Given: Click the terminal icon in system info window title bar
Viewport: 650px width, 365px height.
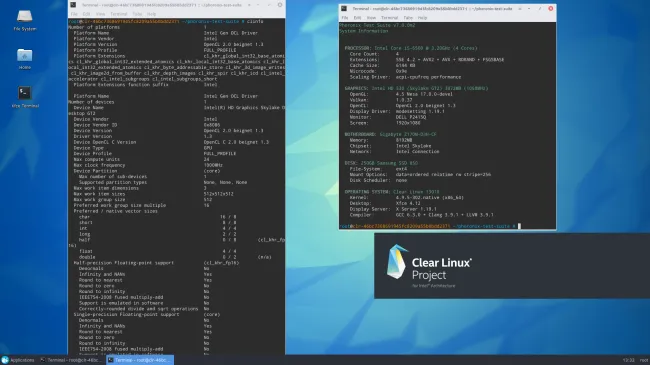Looking at the screenshot, I should click(344, 8).
